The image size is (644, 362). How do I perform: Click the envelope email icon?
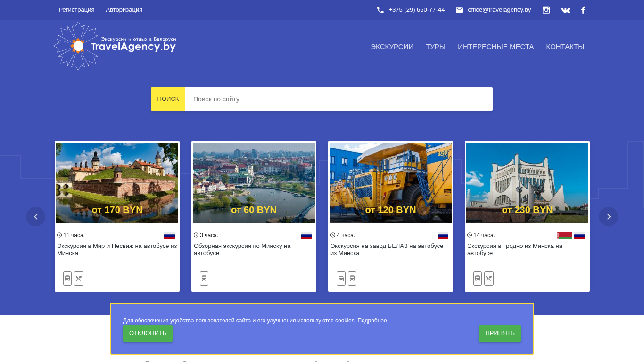click(x=459, y=10)
